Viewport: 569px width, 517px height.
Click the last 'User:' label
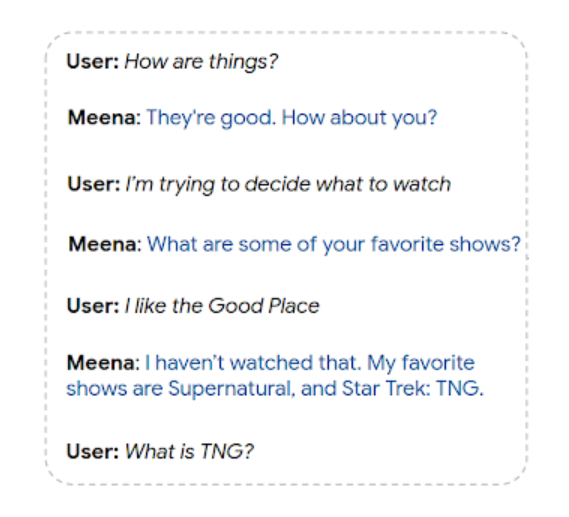pos(93,452)
